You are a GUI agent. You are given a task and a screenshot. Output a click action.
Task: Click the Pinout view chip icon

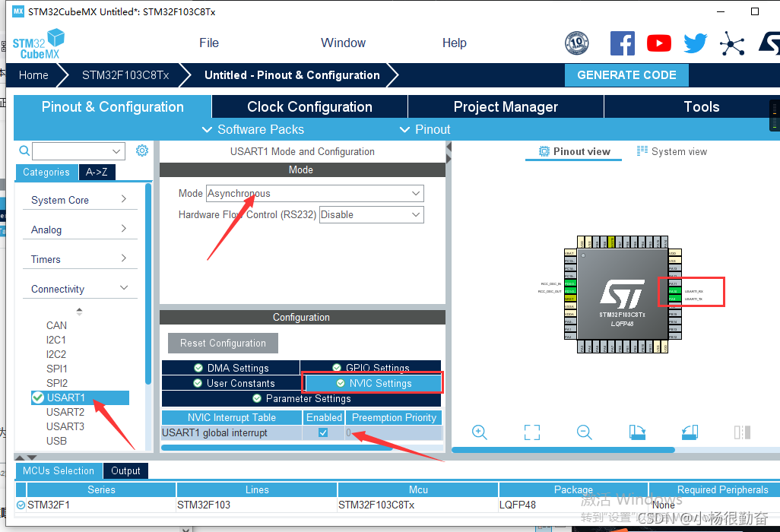pyautogui.click(x=544, y=152)
